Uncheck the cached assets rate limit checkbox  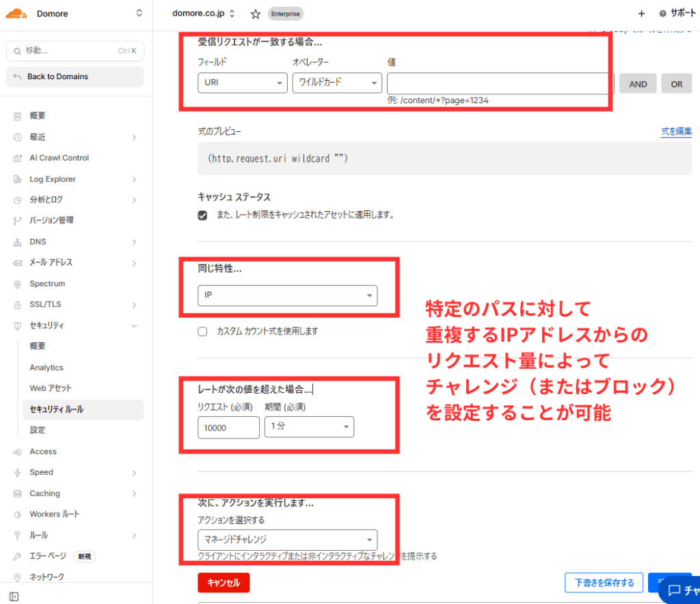point(202,215)
